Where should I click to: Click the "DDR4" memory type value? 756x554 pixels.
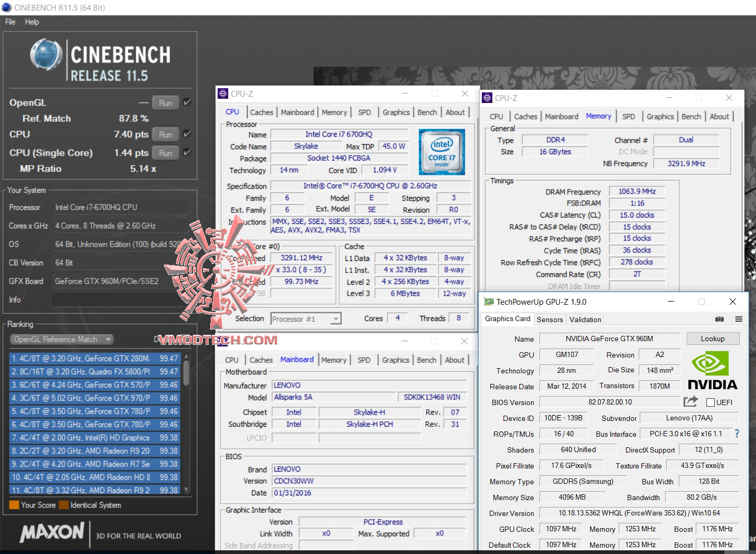pos(555,140)
